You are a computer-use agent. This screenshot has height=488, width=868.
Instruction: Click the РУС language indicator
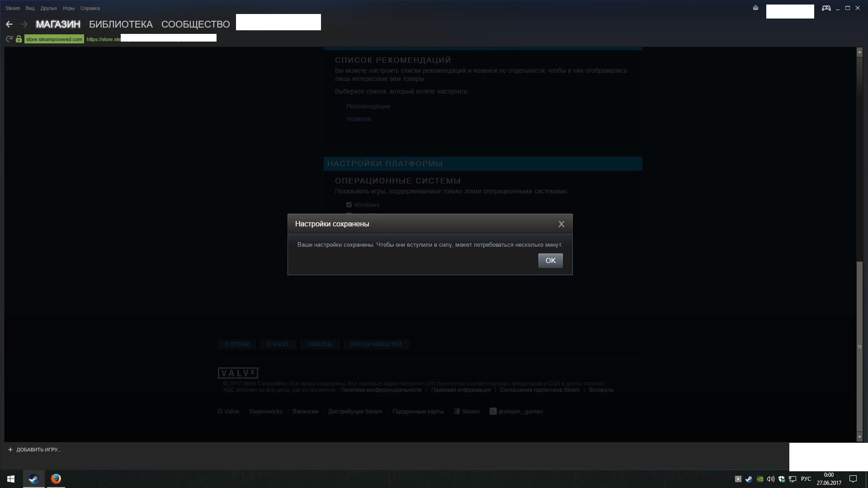[x=806, y=479]
